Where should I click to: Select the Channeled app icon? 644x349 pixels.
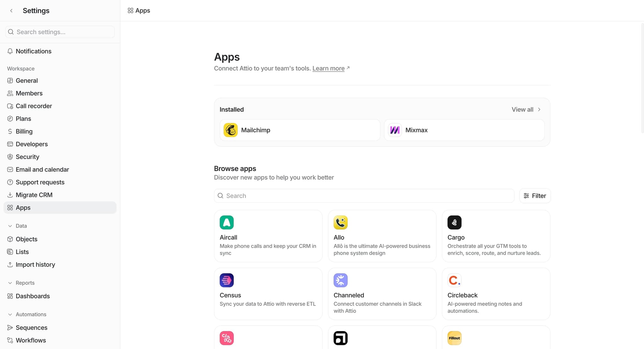[x=341, y=280]
